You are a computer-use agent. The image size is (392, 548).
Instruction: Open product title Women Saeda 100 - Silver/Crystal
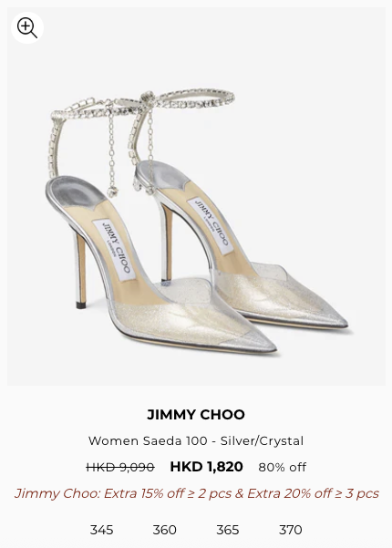point(196,440)
